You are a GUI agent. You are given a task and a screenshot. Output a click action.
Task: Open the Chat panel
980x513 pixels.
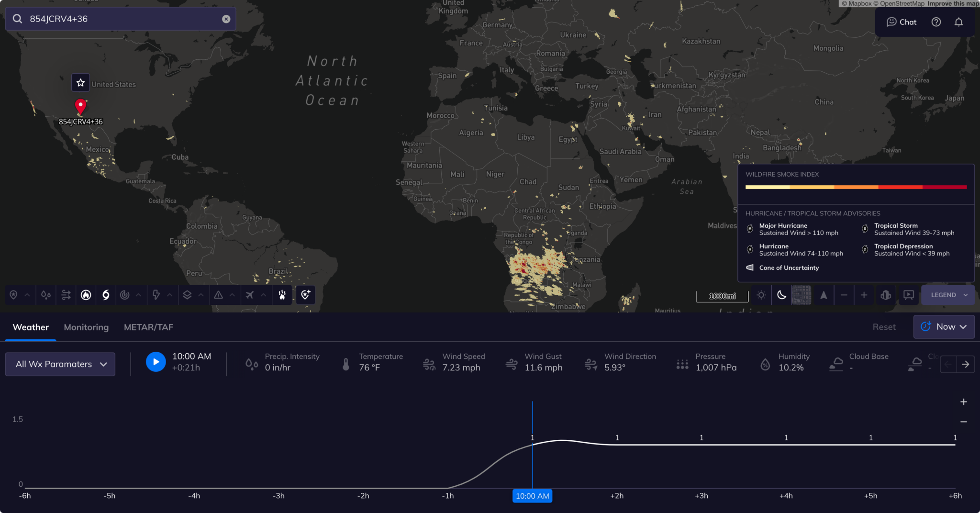click(x=901, y=22)
